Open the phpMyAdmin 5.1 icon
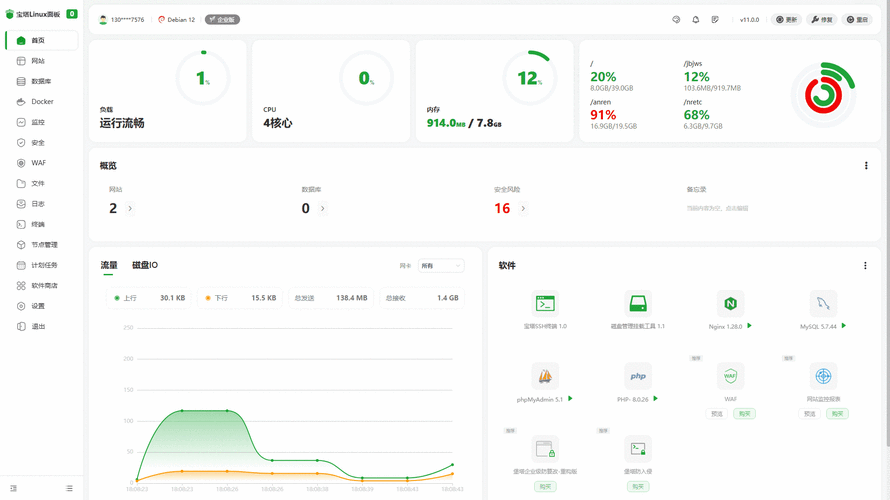This screenshot has height=500, width=890. 545,377
